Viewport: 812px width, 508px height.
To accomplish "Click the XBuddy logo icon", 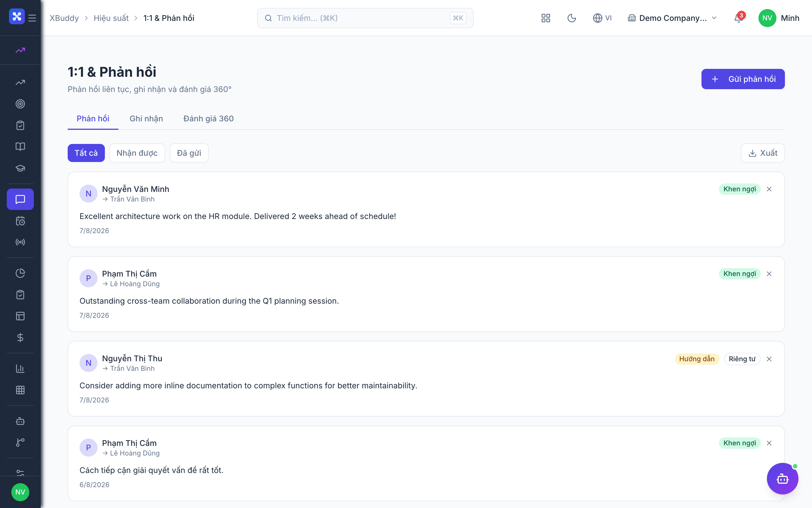I will [17, 16].
